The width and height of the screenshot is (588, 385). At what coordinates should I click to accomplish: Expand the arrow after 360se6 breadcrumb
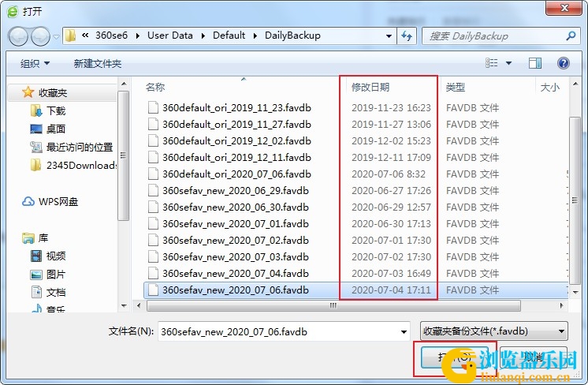click(138, 36)
